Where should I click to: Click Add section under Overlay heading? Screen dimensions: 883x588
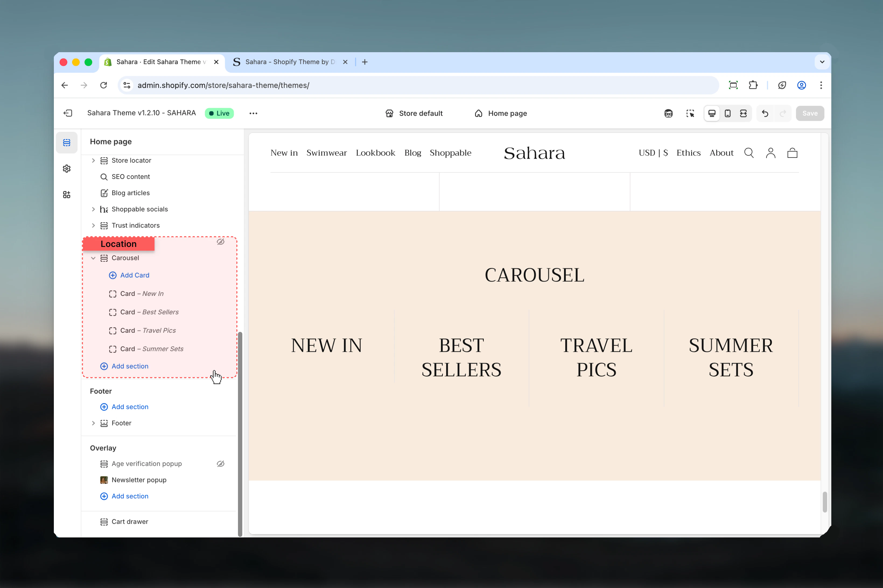(x=124, y=496)
